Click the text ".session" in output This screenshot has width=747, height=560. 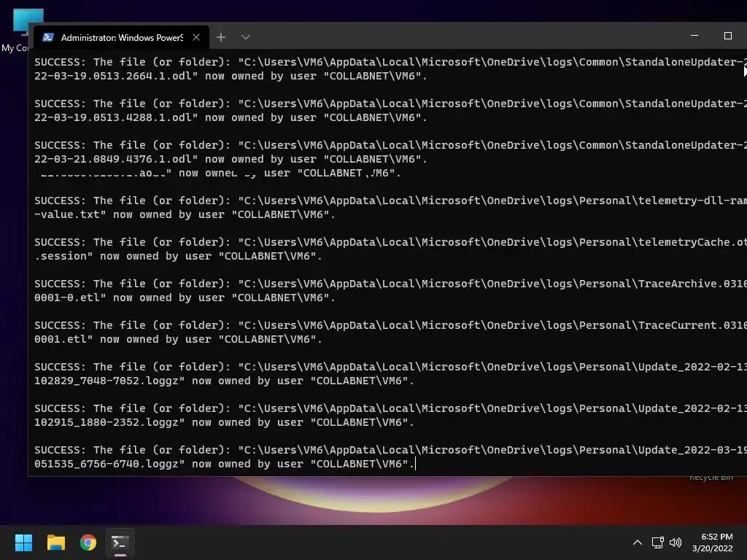[61, 256]
